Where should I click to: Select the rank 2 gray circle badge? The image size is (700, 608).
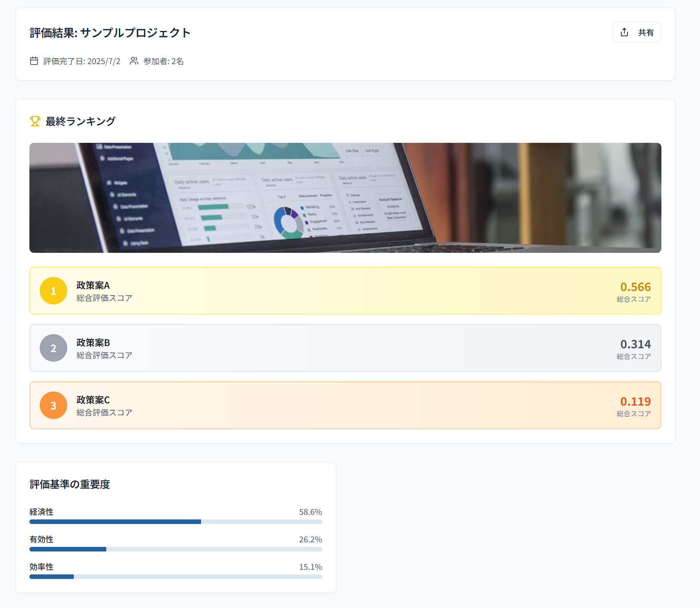[53, 348]
